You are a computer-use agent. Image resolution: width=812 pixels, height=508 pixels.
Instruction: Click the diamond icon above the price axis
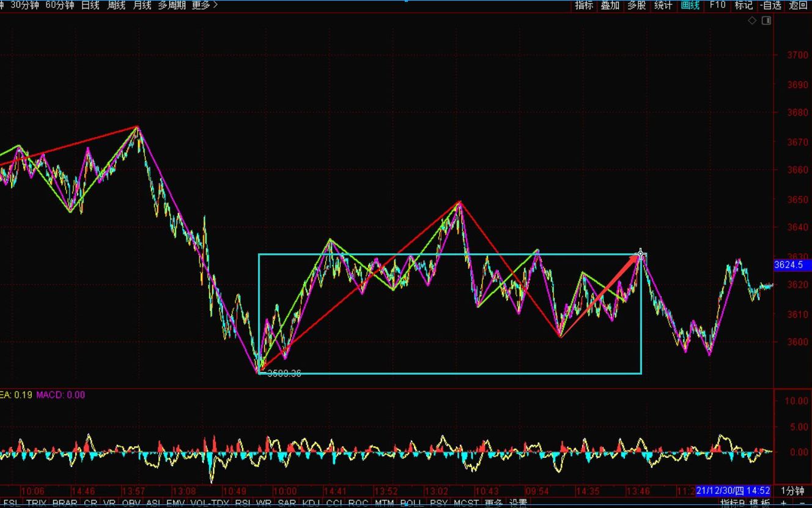click(752, 20)
